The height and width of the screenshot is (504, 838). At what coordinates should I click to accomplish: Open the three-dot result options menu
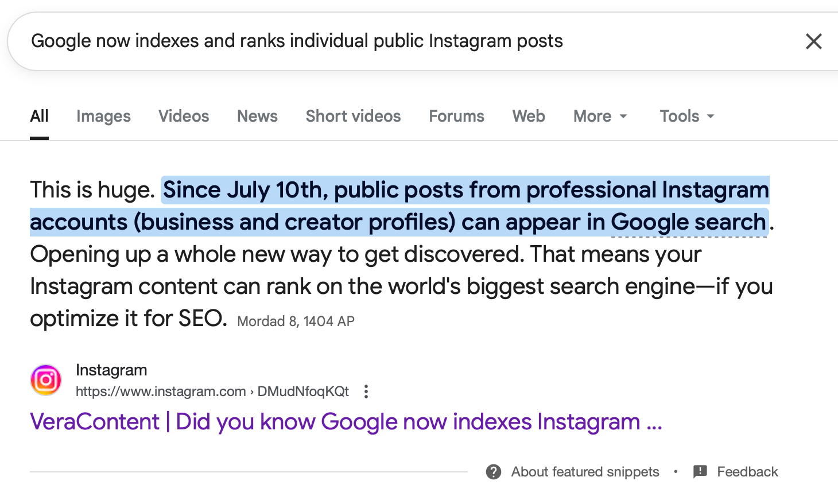366,391
